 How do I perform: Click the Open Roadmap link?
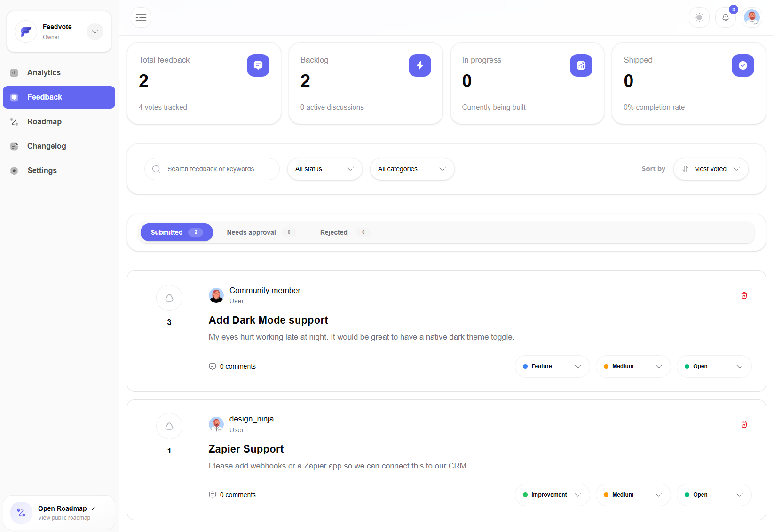point(63,508)
